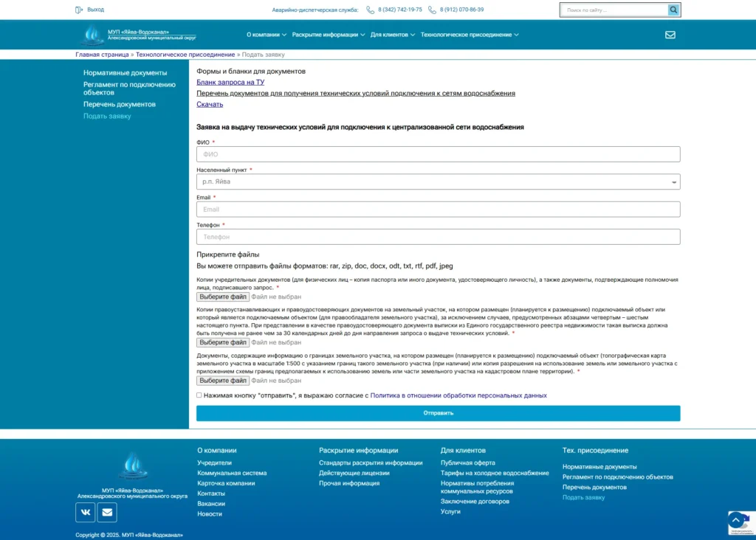Open footer Действующие лицензии link
Image resolution: width=756 pixels, height=540 pixels.
point(354,473)
